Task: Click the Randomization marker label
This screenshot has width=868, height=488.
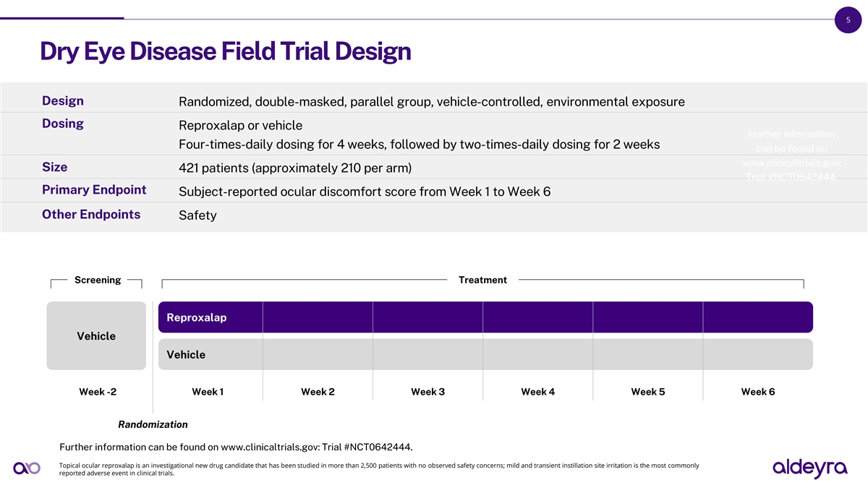Action: pos(153,424)
